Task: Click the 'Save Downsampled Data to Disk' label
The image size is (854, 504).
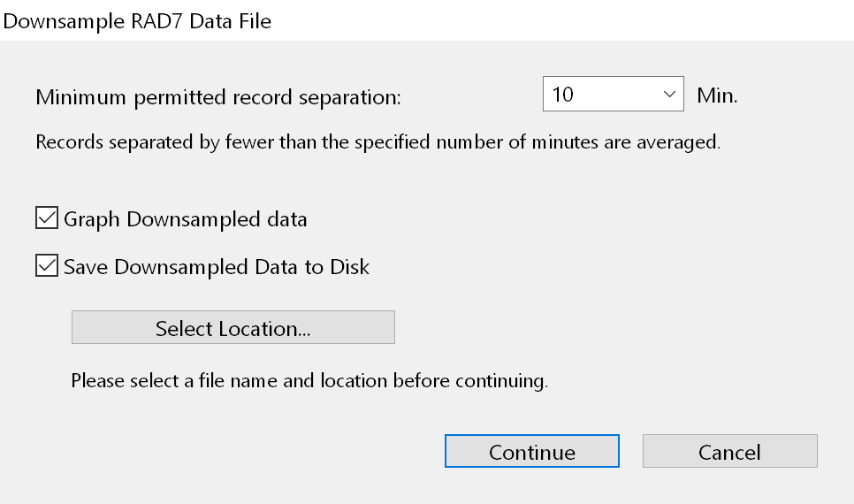Action: [217, 267]
